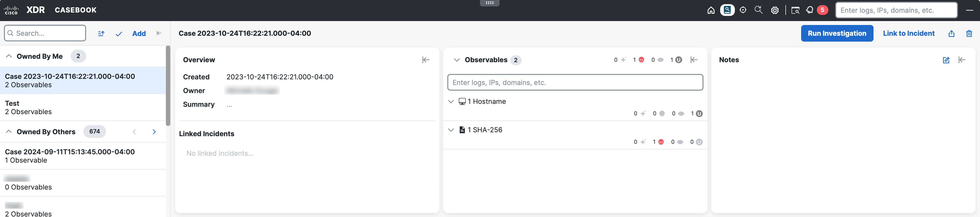Edit notes using the pencil icon
Screen dimensions: 980x217
946,60
